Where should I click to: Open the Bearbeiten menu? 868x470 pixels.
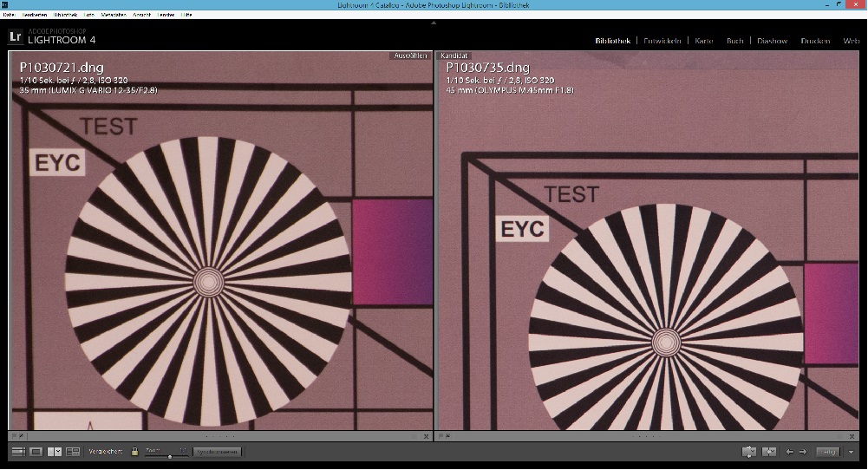(x=35, y=15)
